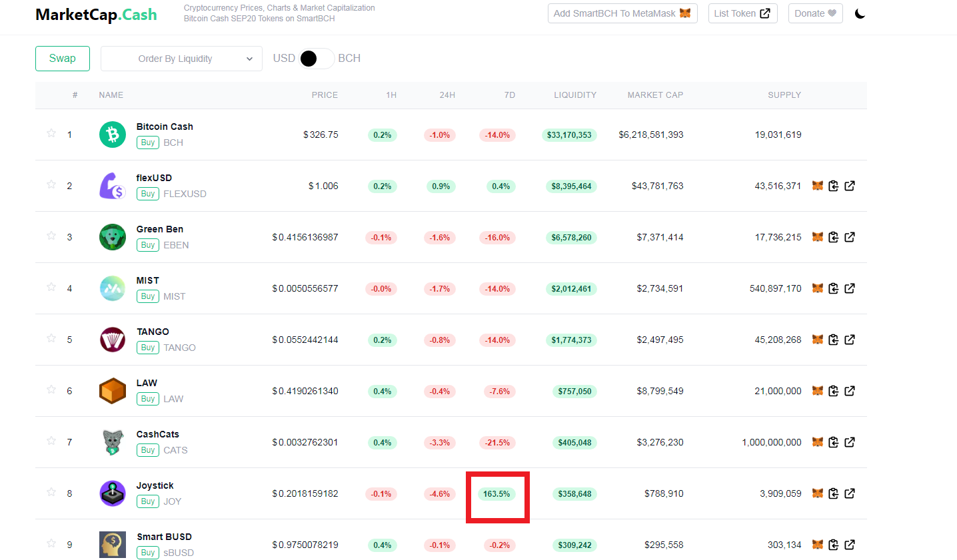This screenshot has width=957, height=560.
Task: Buy EBEN using its Buy button
Action: [x=148, y=245]
